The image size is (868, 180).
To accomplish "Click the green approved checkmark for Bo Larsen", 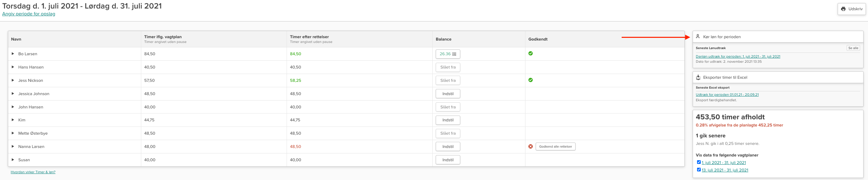I will [531, 54].
